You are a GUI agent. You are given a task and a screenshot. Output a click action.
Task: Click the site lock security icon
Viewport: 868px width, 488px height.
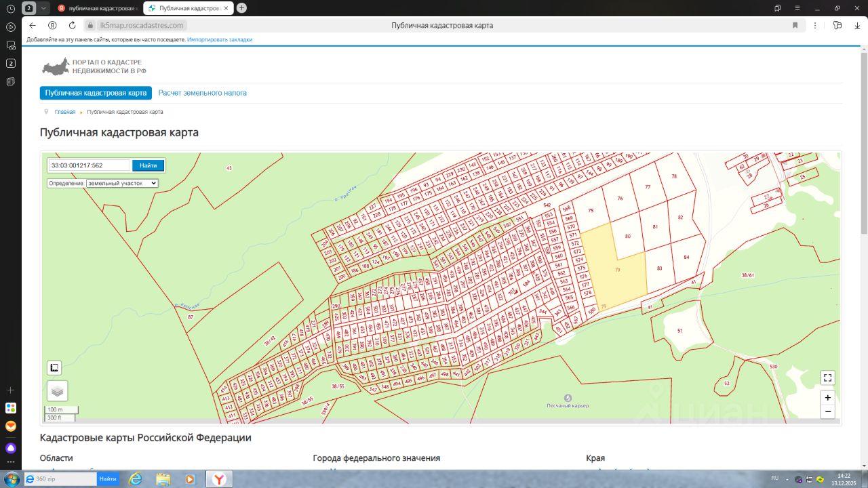[90, 25]
